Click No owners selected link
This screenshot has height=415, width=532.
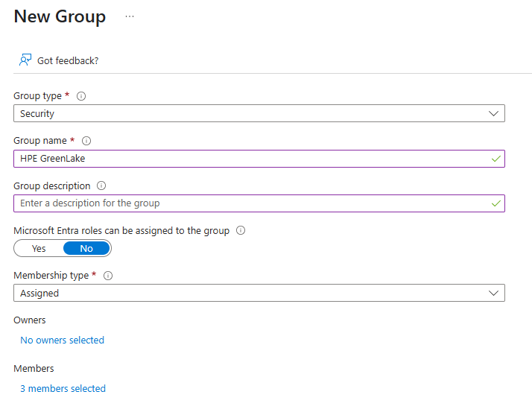point(62,340)
